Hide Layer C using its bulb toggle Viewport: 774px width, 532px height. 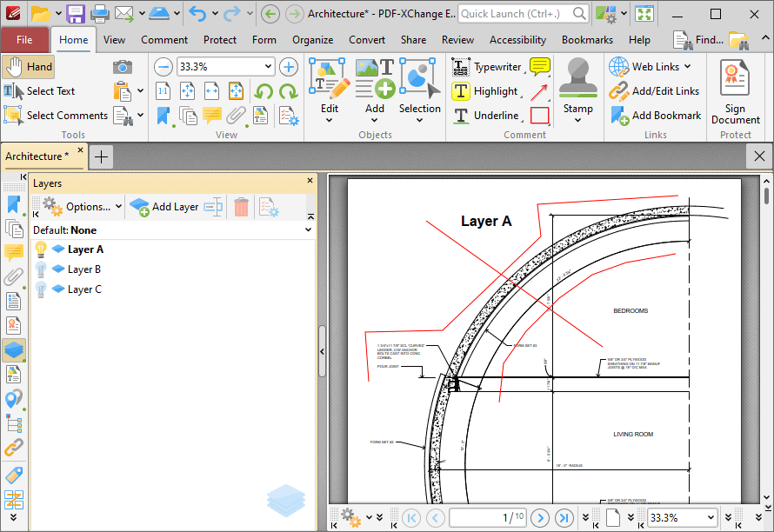point(40,289)
